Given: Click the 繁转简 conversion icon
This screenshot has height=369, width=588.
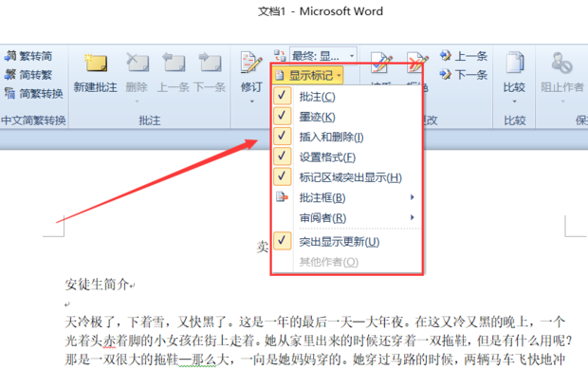Looking at the screenshot, I should (10, 56).
